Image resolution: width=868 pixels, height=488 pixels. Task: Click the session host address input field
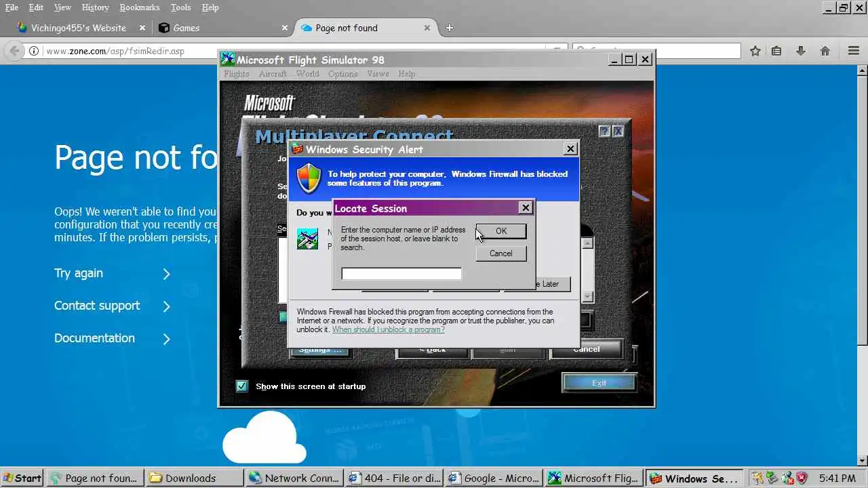[x=401, y=274]
